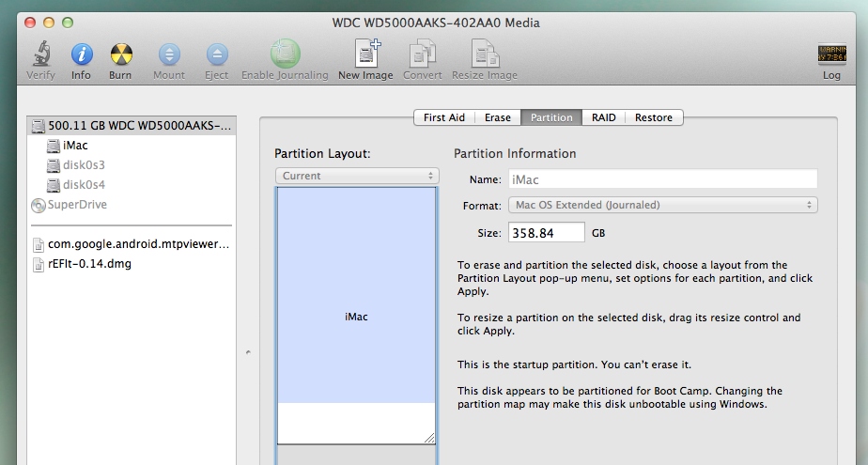Click the Resize Image toolbar icon
This screenshot has width=868, height=465.
pyautogui.click(x=485, y=55)
